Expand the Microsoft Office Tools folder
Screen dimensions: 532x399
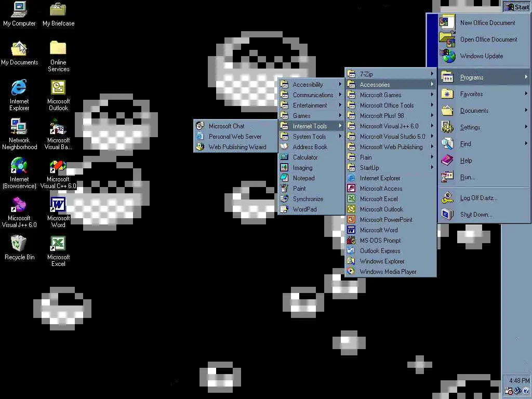point(391,105)
